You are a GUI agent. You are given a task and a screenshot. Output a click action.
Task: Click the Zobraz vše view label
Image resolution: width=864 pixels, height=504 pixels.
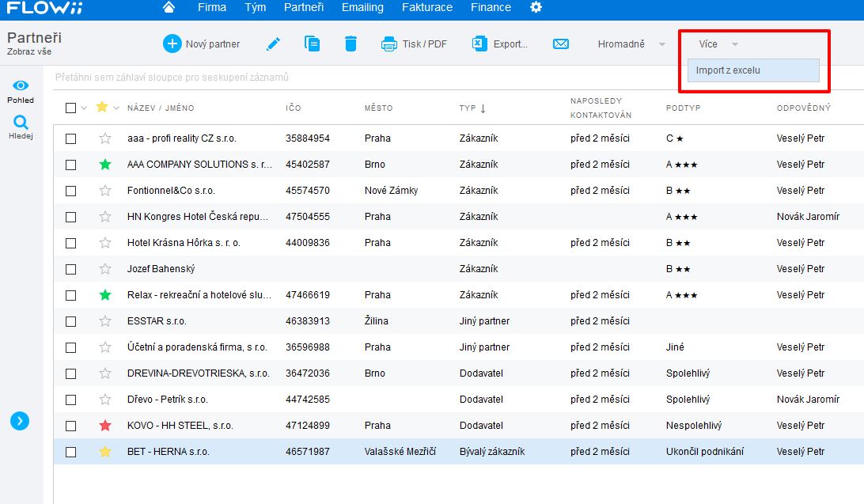coord(29,51)
